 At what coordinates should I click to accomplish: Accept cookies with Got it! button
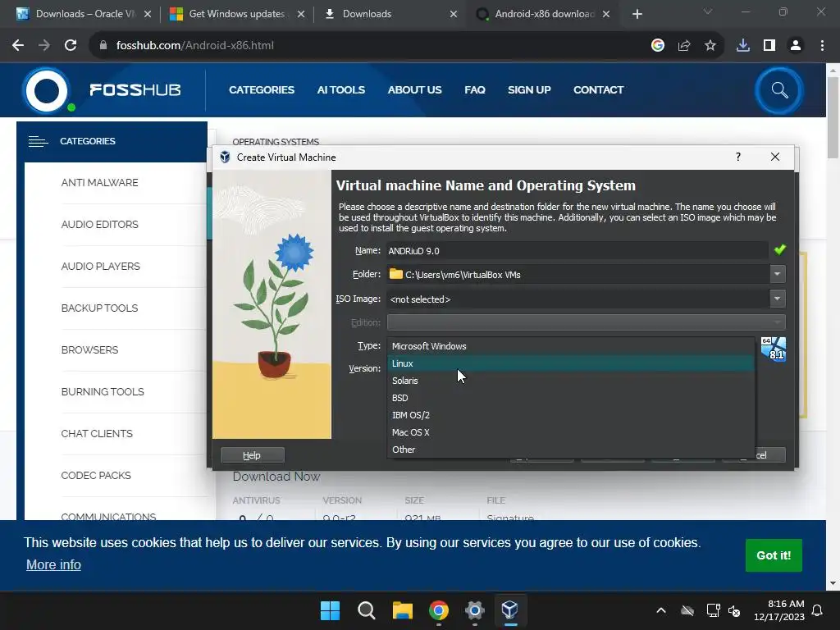coord(774,555)
